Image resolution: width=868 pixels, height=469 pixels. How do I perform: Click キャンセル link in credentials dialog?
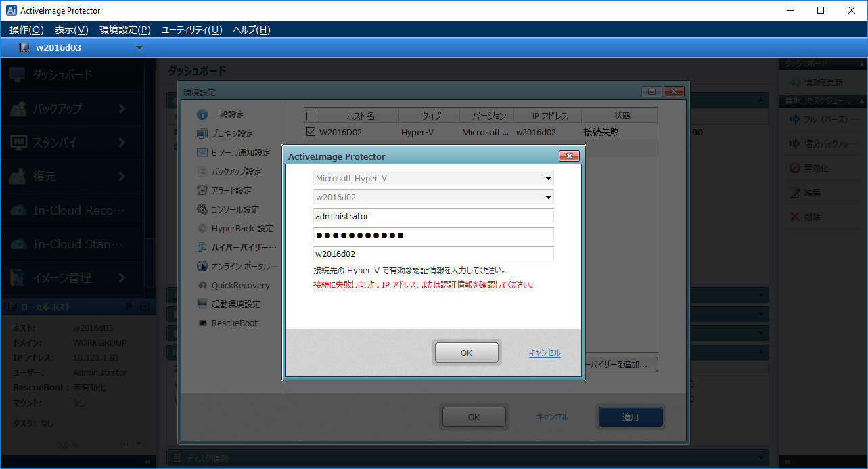tap(545, 353)
